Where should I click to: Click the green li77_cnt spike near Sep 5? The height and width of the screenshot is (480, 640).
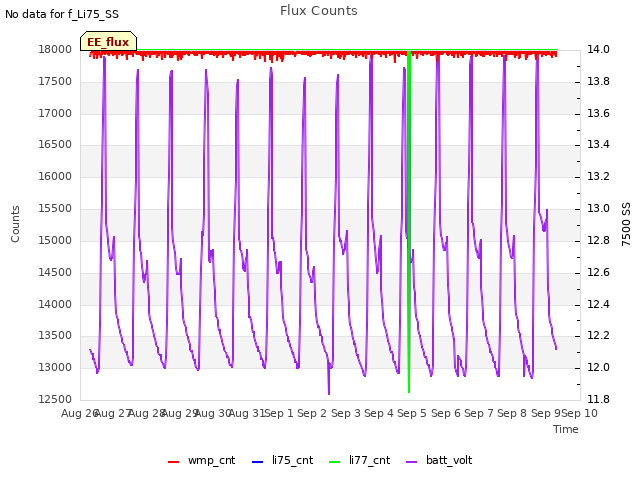click(409, 220)
